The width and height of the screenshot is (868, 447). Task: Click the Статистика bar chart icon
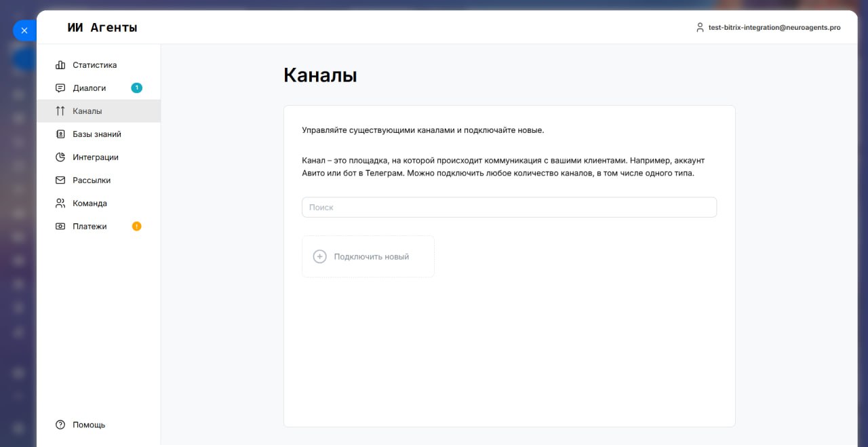(x=60, y=65)
